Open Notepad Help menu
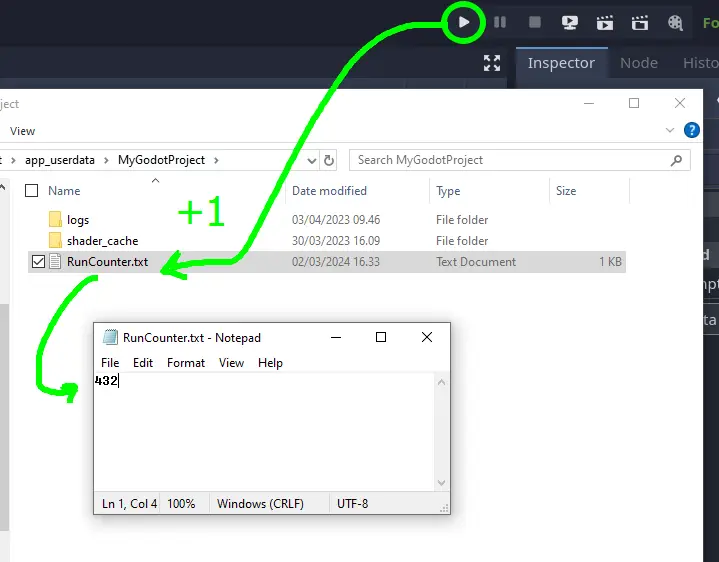Screen dimensions: 719x562 click(270, 363)
